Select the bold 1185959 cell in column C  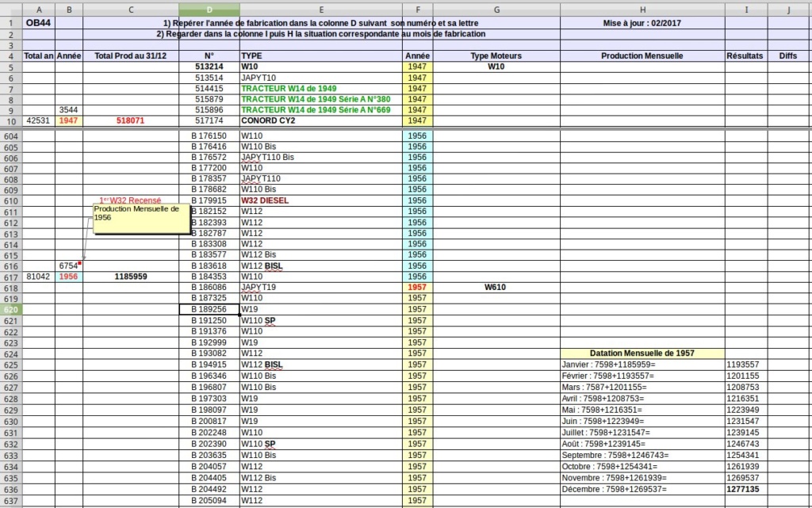pos(131,277)
